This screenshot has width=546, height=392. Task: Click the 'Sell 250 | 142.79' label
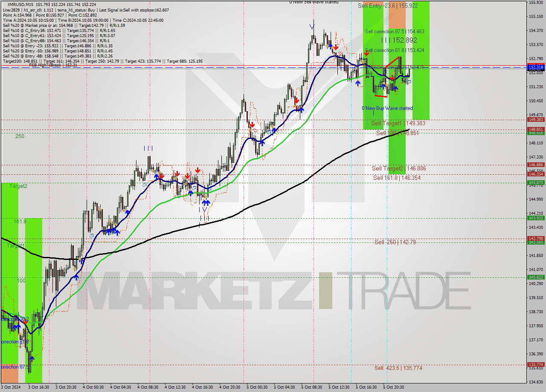coord(395,242)
